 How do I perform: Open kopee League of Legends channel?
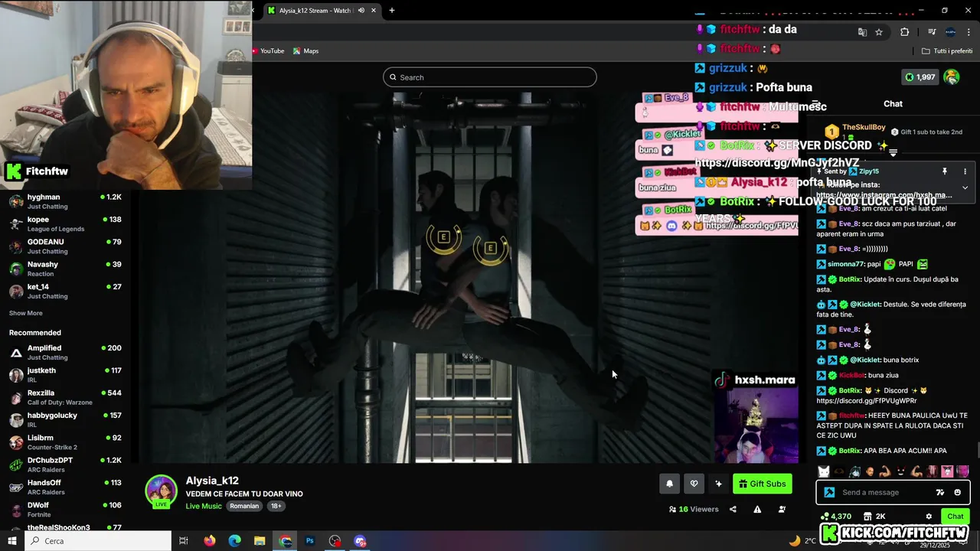coord(65,223)
